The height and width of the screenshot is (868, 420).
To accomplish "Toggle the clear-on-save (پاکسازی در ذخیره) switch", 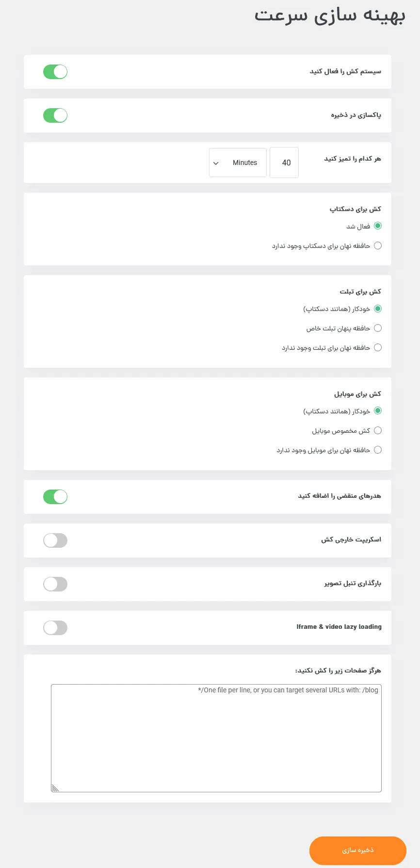I will 55,115.
